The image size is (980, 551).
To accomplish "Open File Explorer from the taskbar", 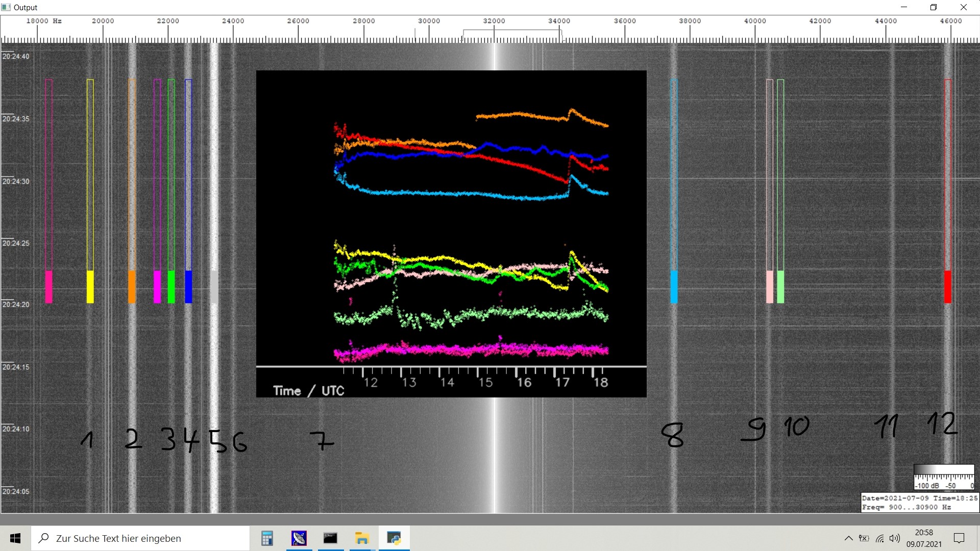I will click(362, 538).
